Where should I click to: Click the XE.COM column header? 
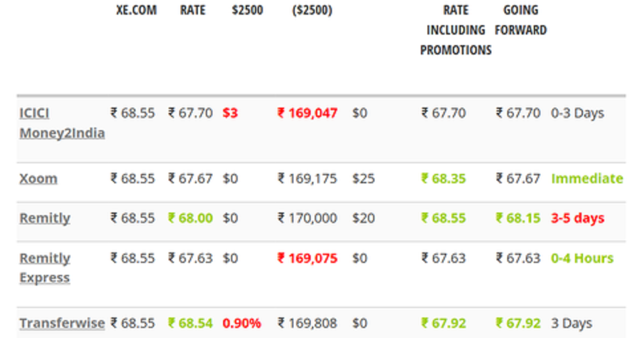pos(135,11)
